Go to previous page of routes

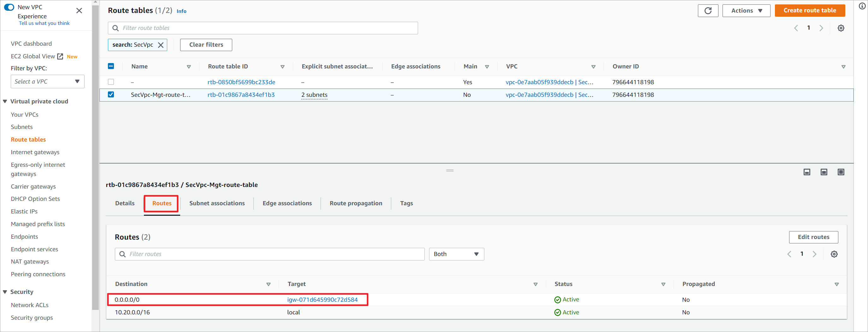pyautogui.click(x=789, y=254)
